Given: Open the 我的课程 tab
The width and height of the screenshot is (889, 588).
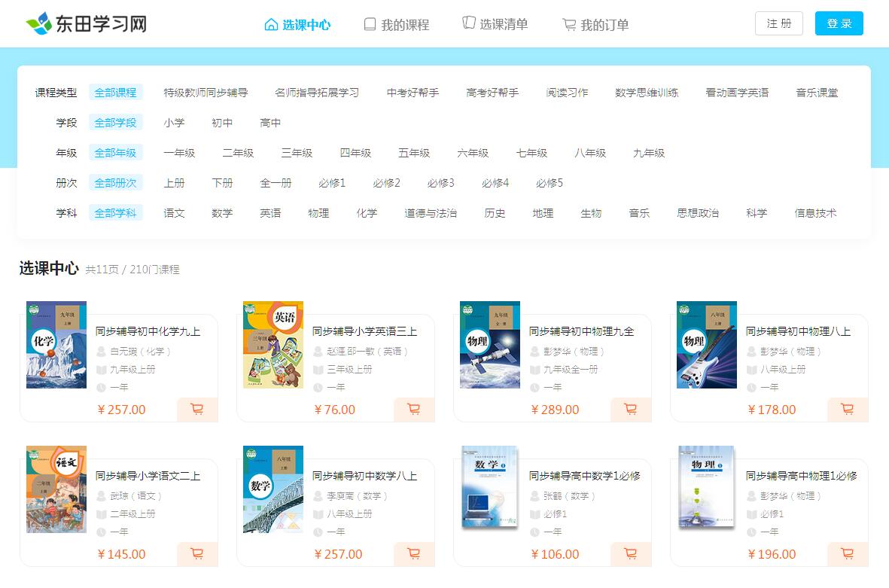Looking at the screenshot, I should click(396, 25).
